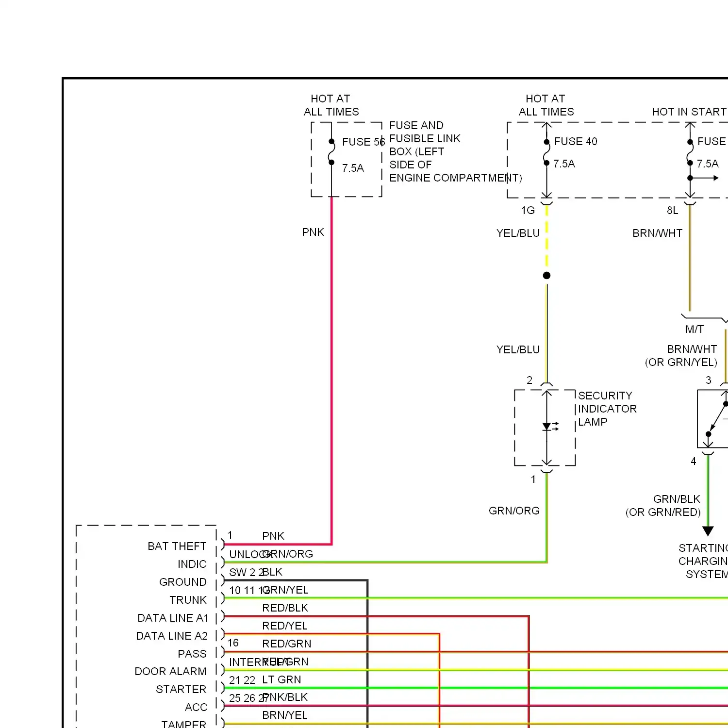
Task: Click HOT AT ALL TIMES above FUSE 40
Action: pyautogui.click(x=546, y=105)
